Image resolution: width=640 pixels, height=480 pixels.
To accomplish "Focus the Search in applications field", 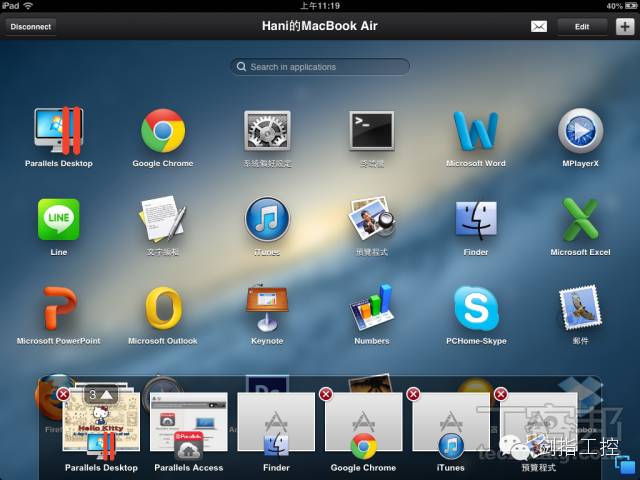I will 320,67.
